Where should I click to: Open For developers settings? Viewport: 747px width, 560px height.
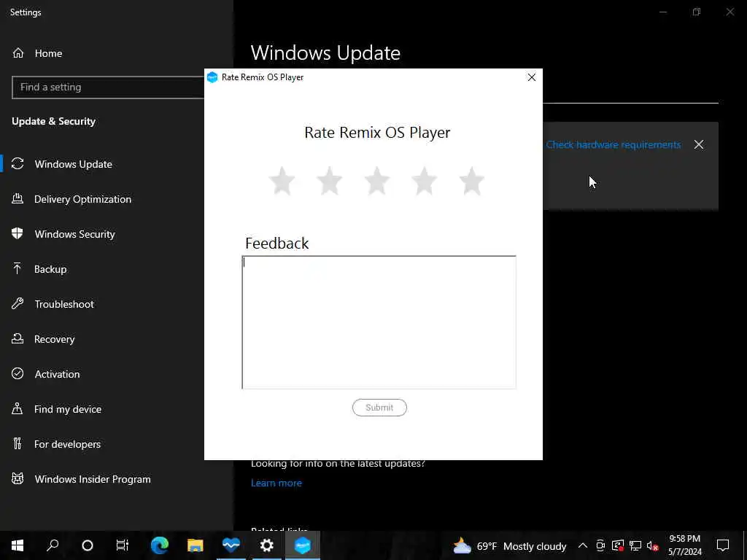(x=67, y=444)
